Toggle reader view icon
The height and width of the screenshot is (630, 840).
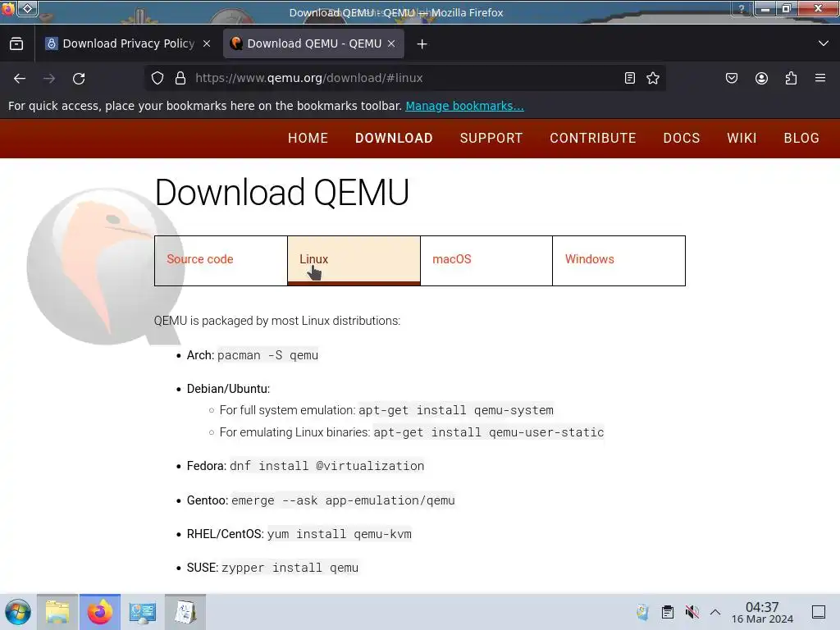coord(630,78)
